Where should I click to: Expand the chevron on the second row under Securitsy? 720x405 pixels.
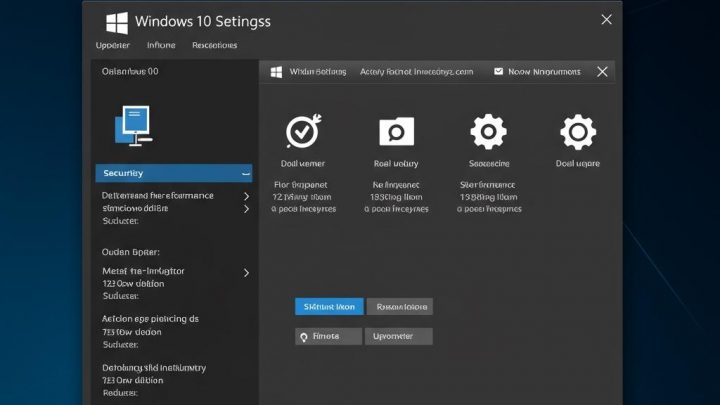click(x=247, y=209)
